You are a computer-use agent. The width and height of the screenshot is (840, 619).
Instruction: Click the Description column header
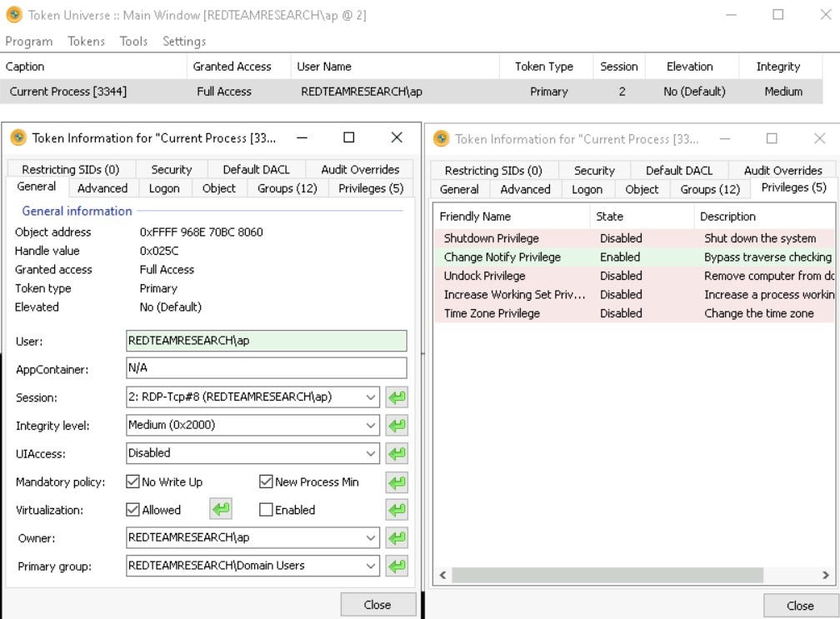pos(764,217)
